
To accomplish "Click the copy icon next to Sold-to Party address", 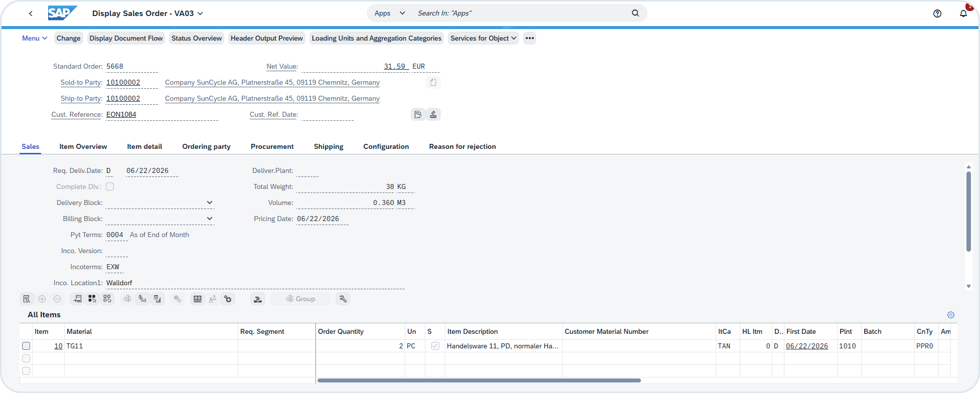I will [433, 82].
